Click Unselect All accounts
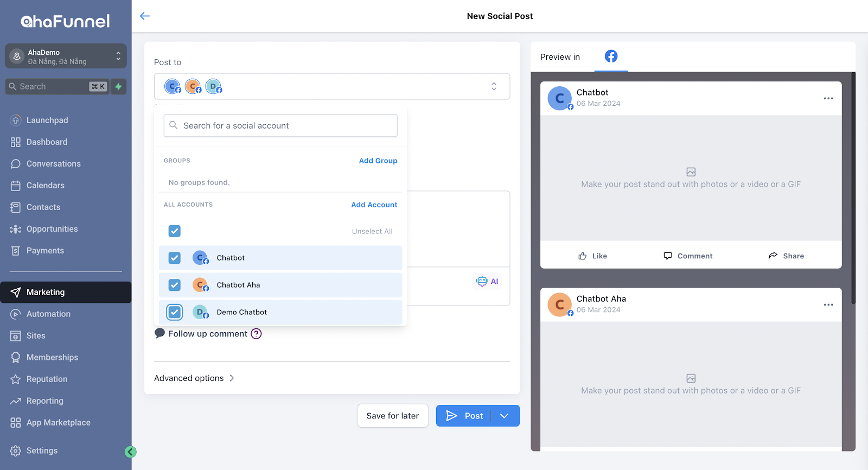This screenshot has width=868, height=470. [372, 231]
